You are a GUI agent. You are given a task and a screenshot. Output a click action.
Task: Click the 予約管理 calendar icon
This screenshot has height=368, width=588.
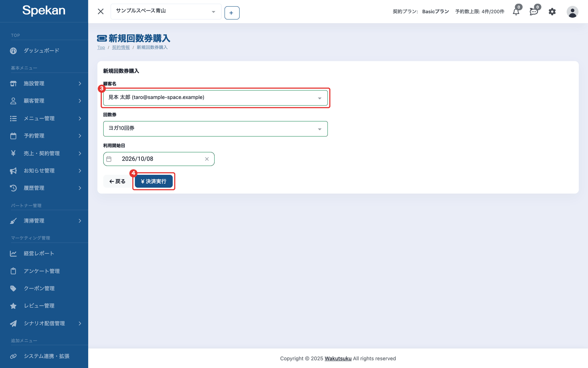(x=13, y=136)
